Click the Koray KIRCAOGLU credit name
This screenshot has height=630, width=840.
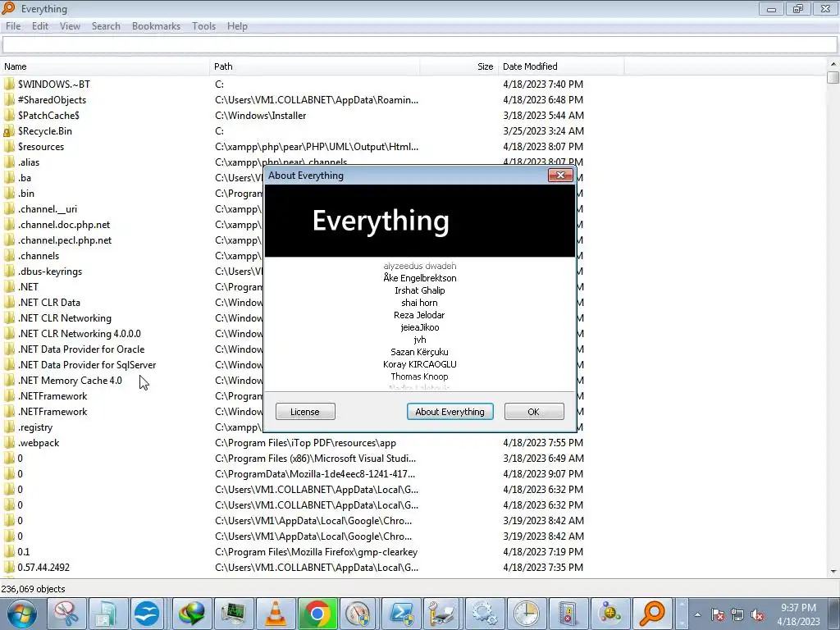coord(419,364)
